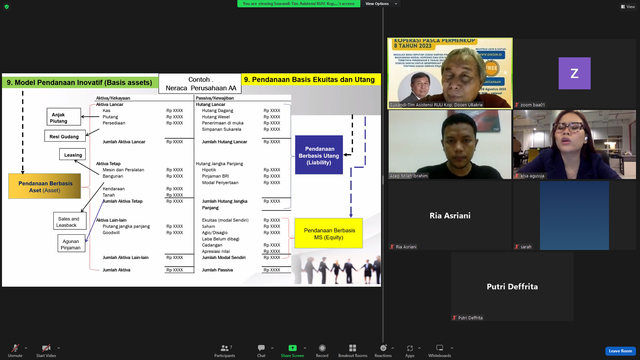Expand share options arrow beside Share Screen
This screenshot has width=640, height=360.
tap(304, 348)
